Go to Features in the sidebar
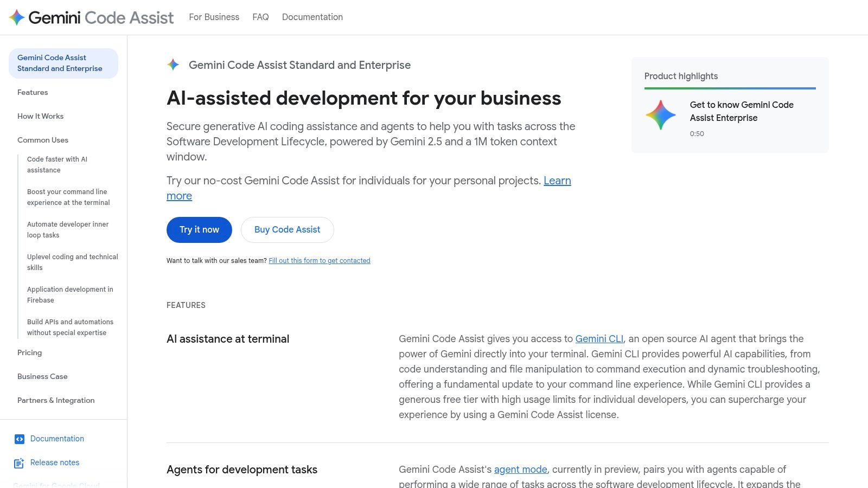This screenshot has width=868, height=488. [x=33, y=93]
